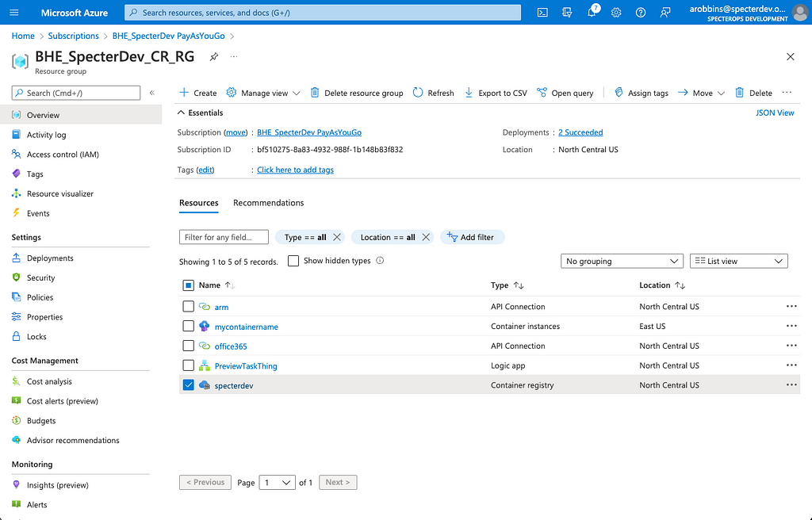
Task: Open ellipsis menu for PreviewTaskThing row
Action: (791, 365)
